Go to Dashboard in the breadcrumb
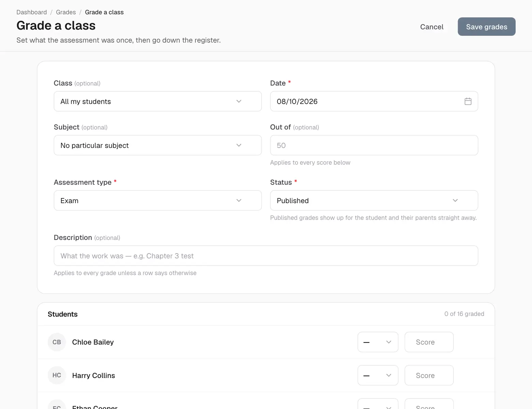This screenshot has width=532, height=409. tap(32, 12)
